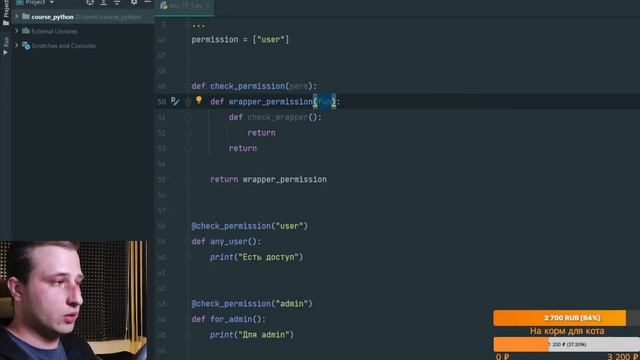640x360 pixels.
Task: Open Project panel gear settings
Action: [134, 2]
